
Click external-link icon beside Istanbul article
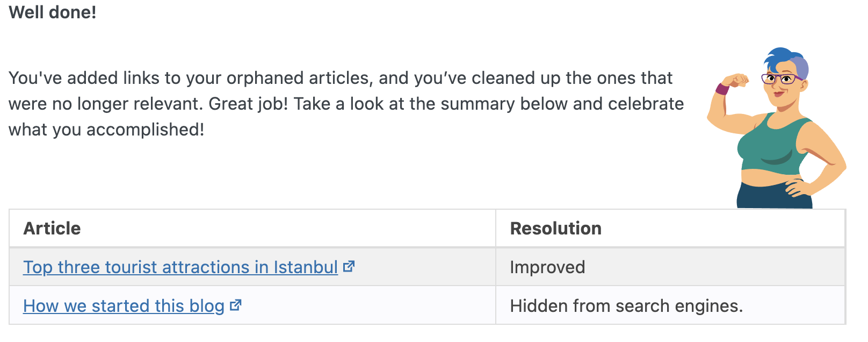point(349,266)
